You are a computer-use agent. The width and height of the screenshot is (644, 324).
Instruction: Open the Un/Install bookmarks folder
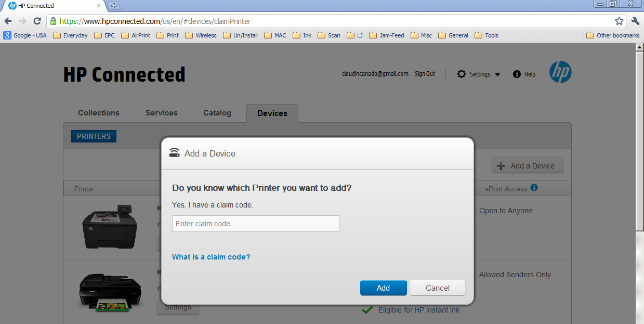point(240,35)
